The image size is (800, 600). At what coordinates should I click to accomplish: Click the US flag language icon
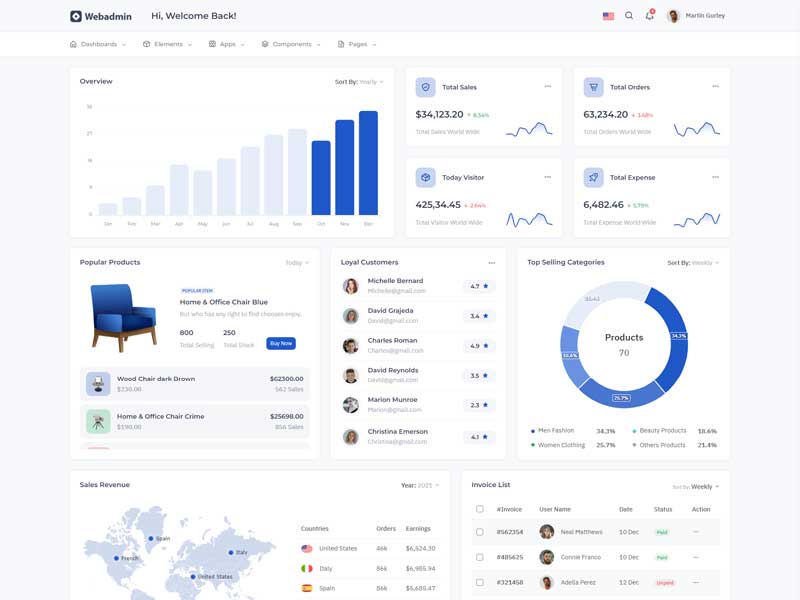click(x=608, y=16)
